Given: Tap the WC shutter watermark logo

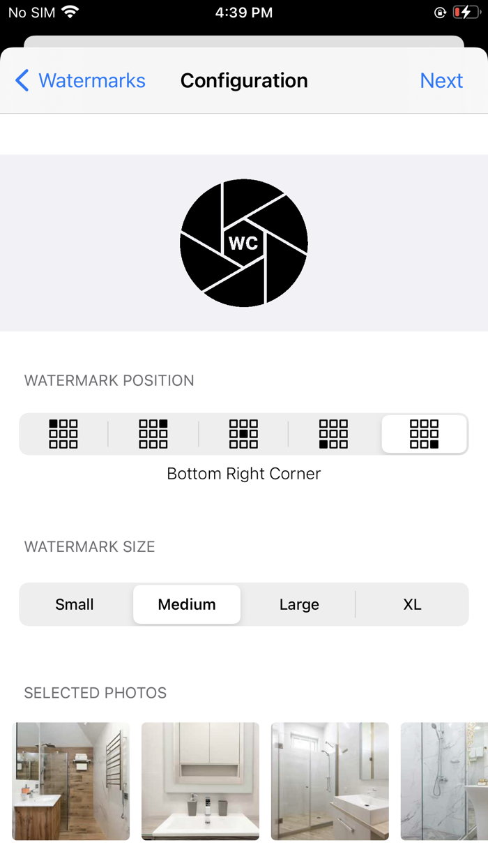Looking at the screenshot, I should pyautogui.click(x=244, y=243).
